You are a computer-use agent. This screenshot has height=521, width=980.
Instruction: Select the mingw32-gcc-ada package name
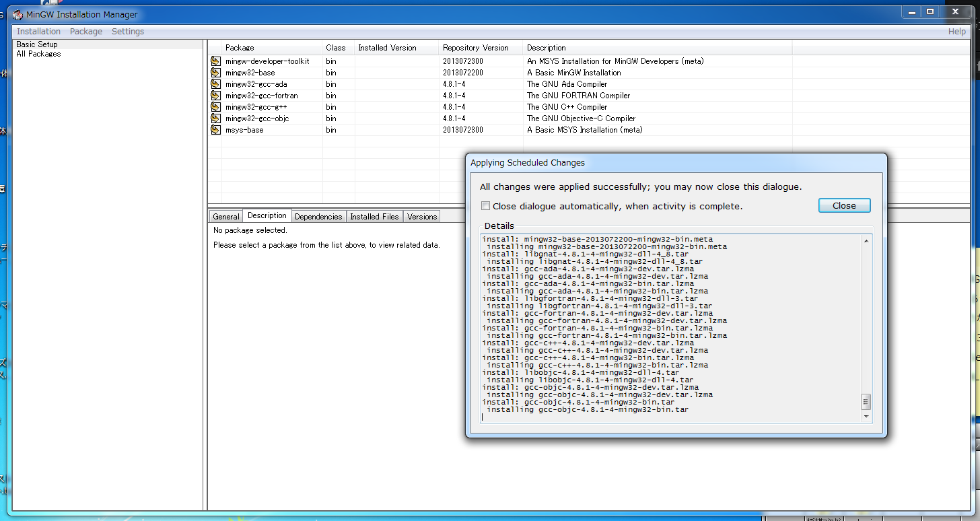point(256,84)
